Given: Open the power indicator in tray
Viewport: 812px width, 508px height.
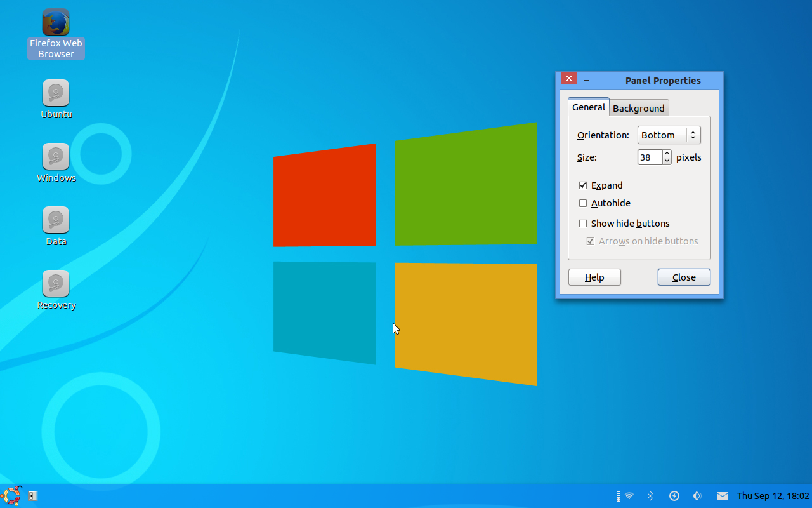Looking at the screenshot, I should [674, 496].
